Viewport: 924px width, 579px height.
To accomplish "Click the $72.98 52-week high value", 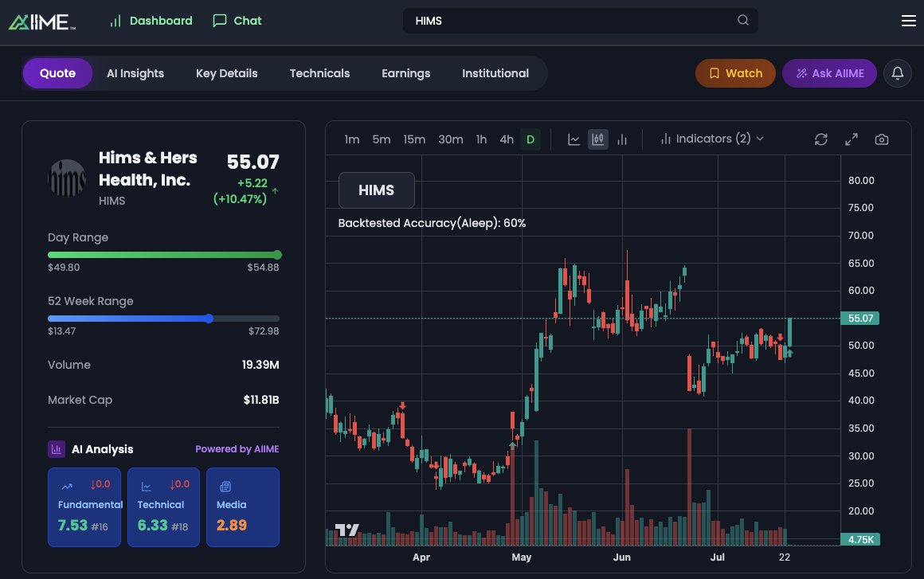I will point(264,331).
